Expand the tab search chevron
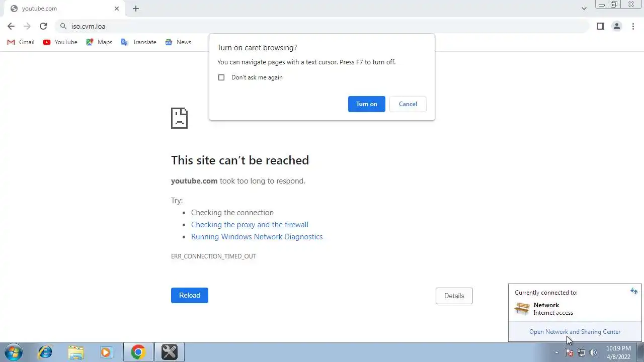The width and height of the screenshot is (644, 362). tap(584, 9)
